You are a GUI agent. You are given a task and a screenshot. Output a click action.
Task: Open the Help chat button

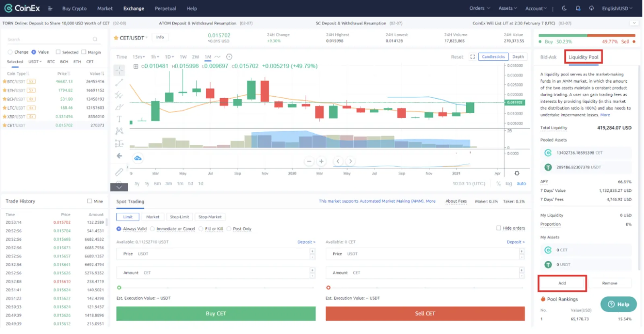[x=618, y=304]
